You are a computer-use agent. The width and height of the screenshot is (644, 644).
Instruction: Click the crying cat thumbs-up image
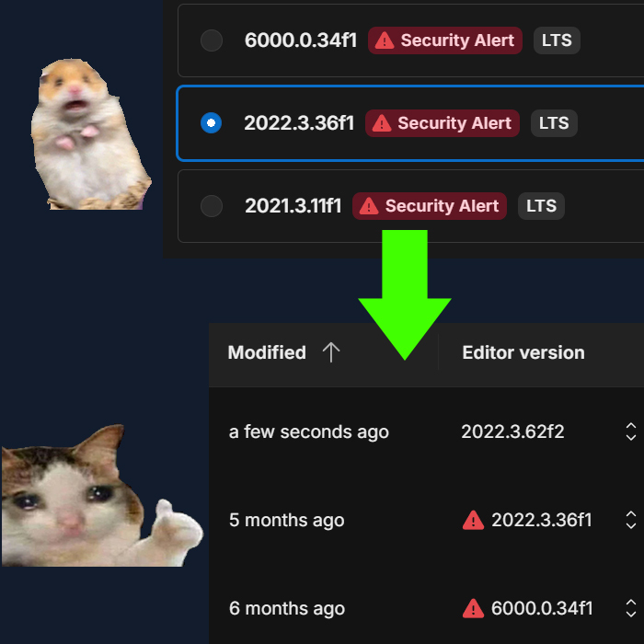[x=101, y=496]
